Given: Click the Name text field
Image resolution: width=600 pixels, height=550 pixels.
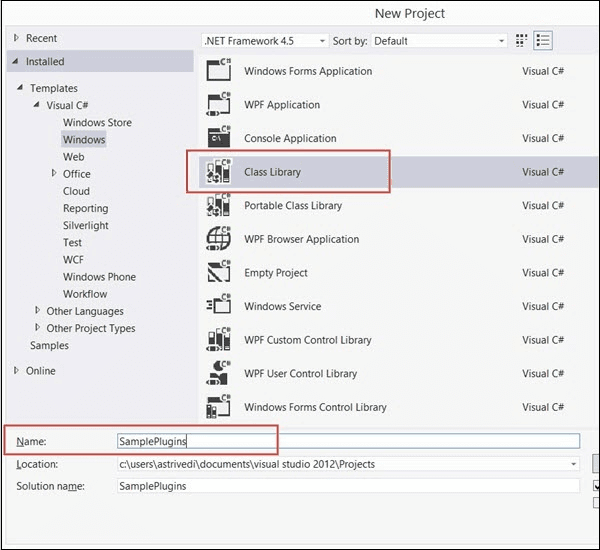Looking at the screenshot, I should (x=347, y=441).
